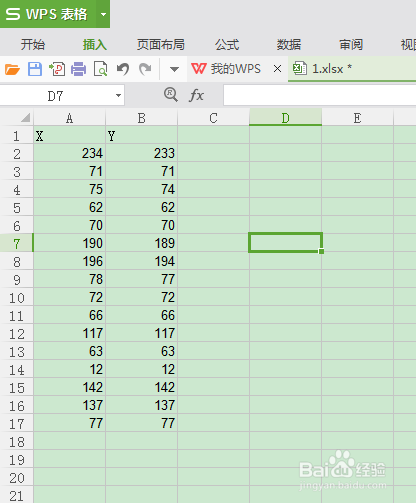Click the select-all corner triangle
Image resolution: width=416 pixels, height=503 pixels.
(x=25, y=118)
